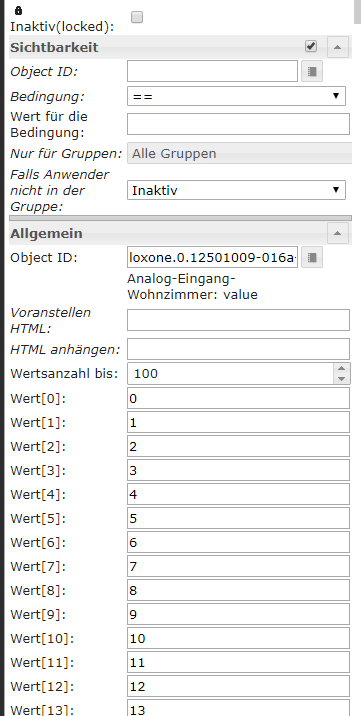Screen dimensions: 361x716
Task: Open the Nur für Gruppen selector
Action: pyautogui.click(x=240, y=153)
